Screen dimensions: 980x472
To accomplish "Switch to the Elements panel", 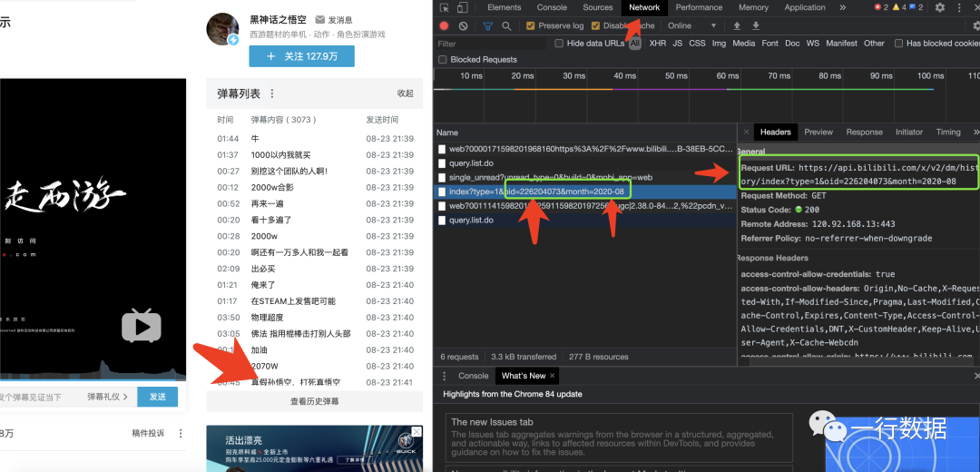I will click(504, 7).
